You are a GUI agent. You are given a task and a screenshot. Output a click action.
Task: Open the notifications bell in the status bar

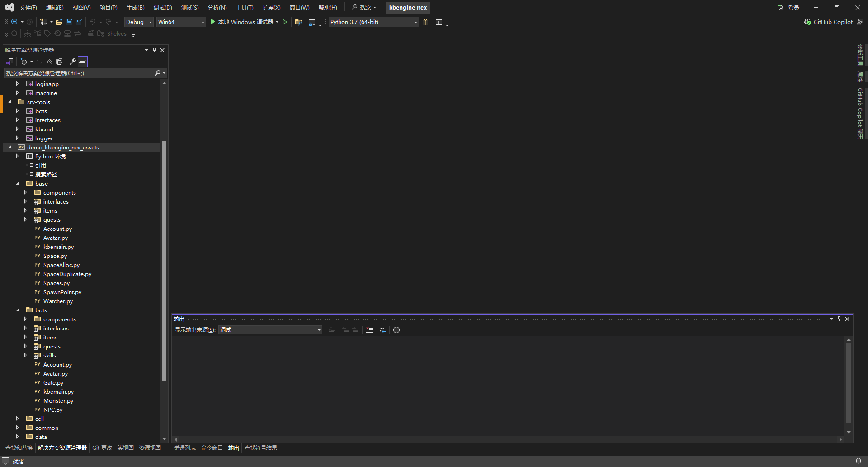click(x=858, y=461)
